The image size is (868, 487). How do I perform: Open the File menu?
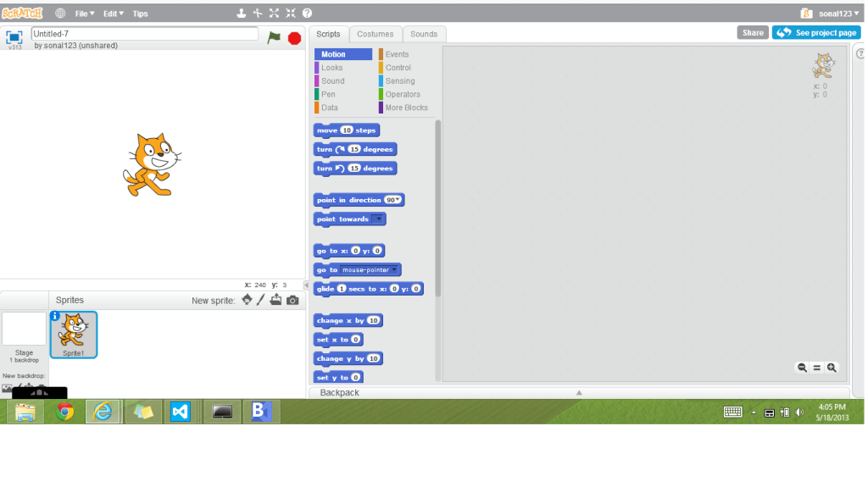tap(85, 14)
